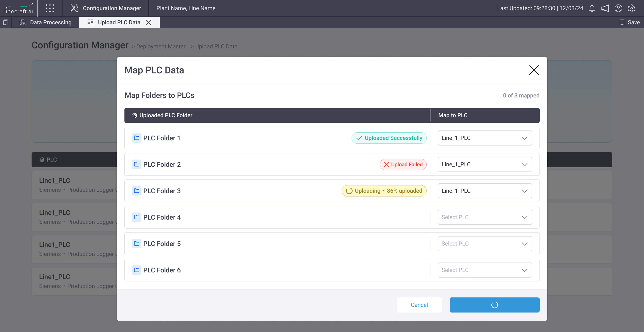Click Cancel in the dialog
The image size is (644, 332).
(x=419, y=305)
